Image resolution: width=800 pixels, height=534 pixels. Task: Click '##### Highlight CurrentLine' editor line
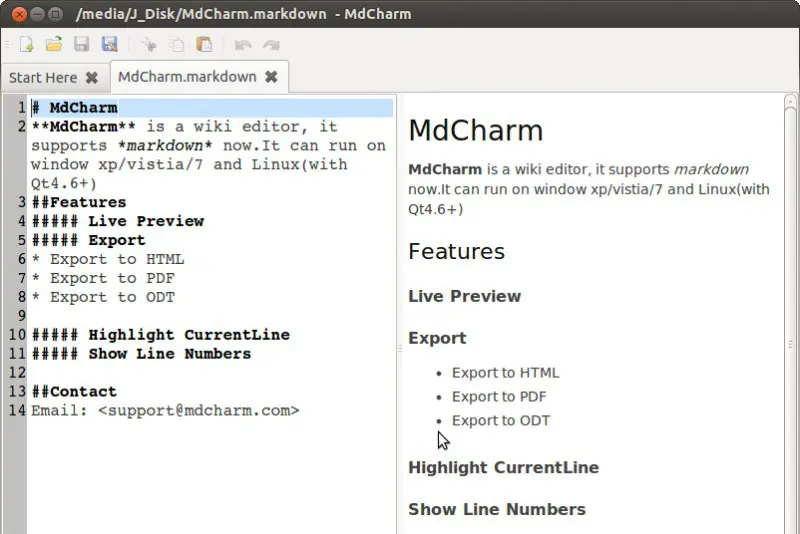coord(160,335)
